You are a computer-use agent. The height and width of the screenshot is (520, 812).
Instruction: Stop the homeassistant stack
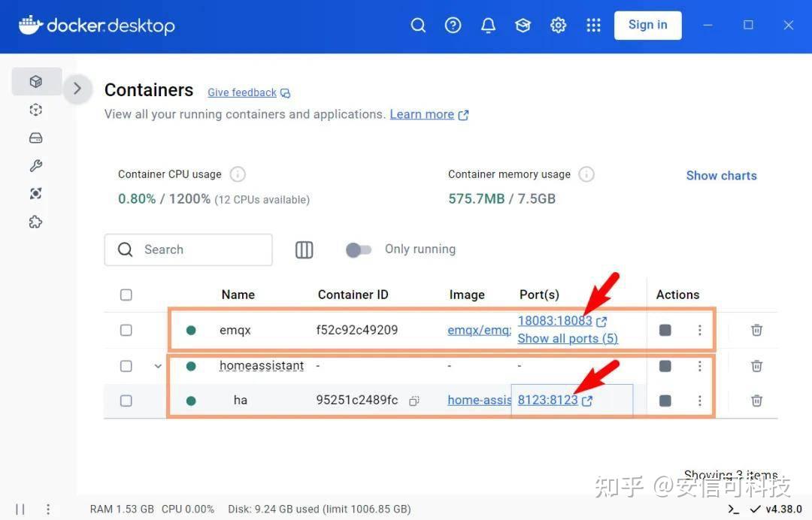point(665,366)
